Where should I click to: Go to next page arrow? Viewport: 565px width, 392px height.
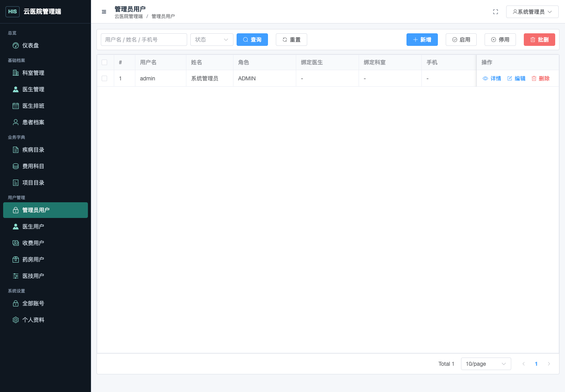[x=549, y=364]
